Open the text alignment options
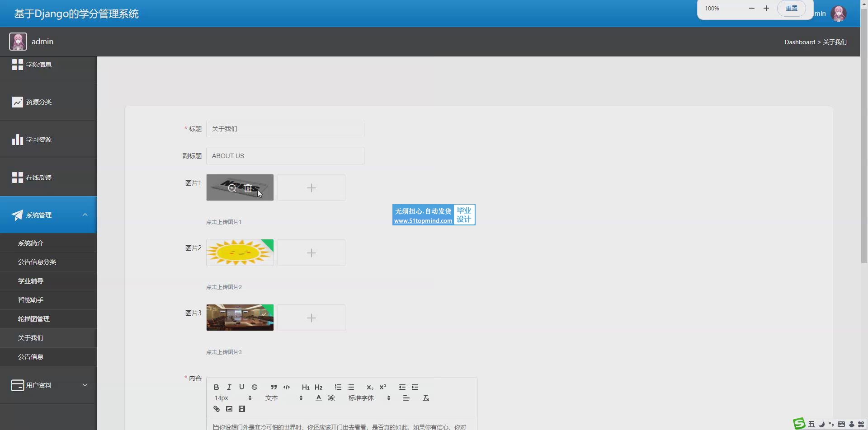The width and height of the screenshot is (868, 430). 406,398
